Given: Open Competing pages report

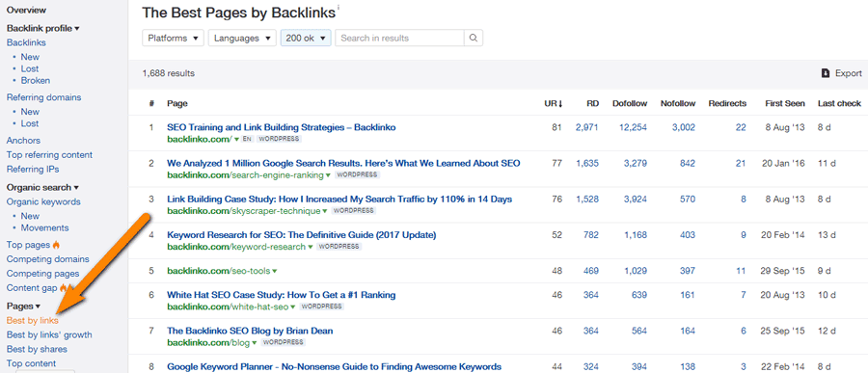Looking at the screenshot, I should click(42, 274).
